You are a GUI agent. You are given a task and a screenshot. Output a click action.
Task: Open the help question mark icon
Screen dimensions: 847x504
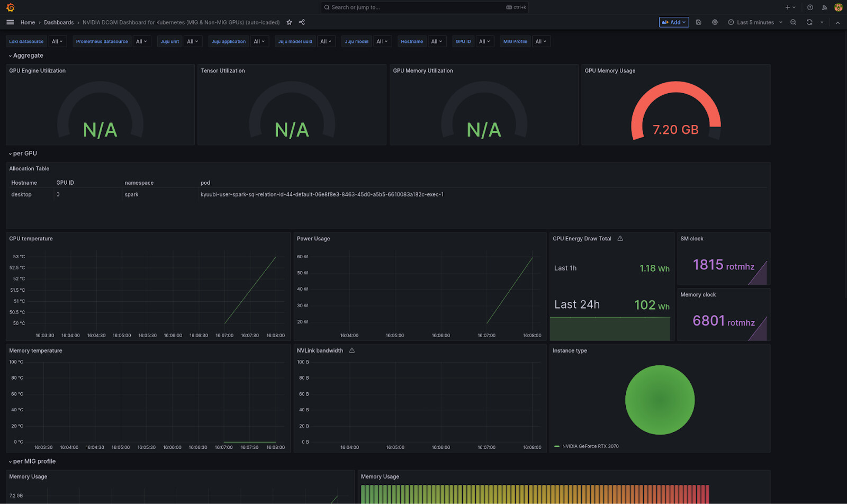pos(810,7)
